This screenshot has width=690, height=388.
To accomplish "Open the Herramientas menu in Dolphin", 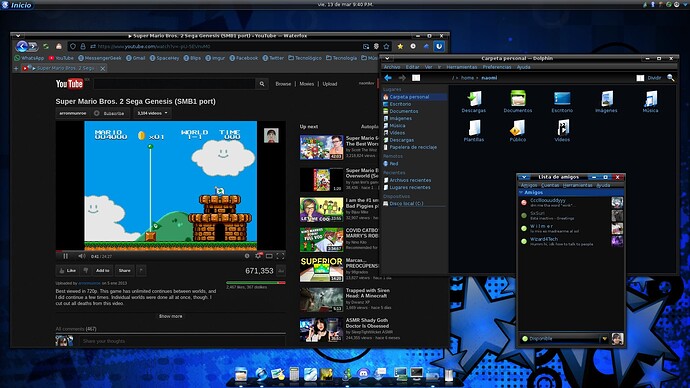I will tap(462, 67).
